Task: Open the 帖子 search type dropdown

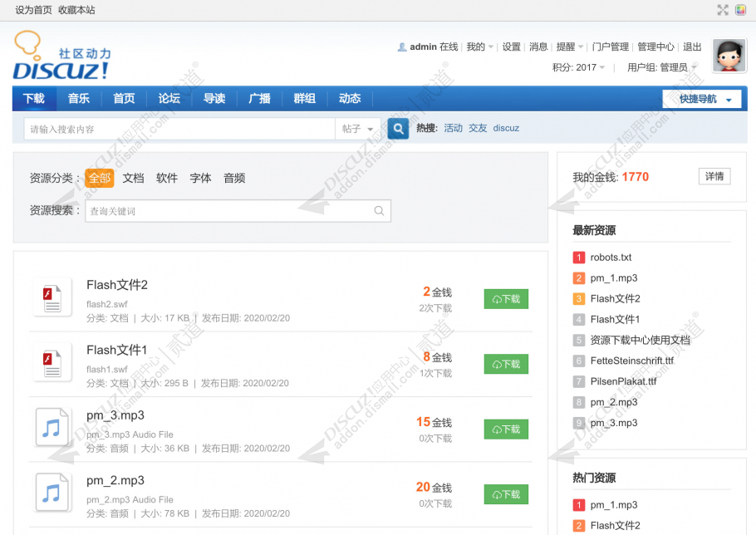Action: [x=358, y=129]
